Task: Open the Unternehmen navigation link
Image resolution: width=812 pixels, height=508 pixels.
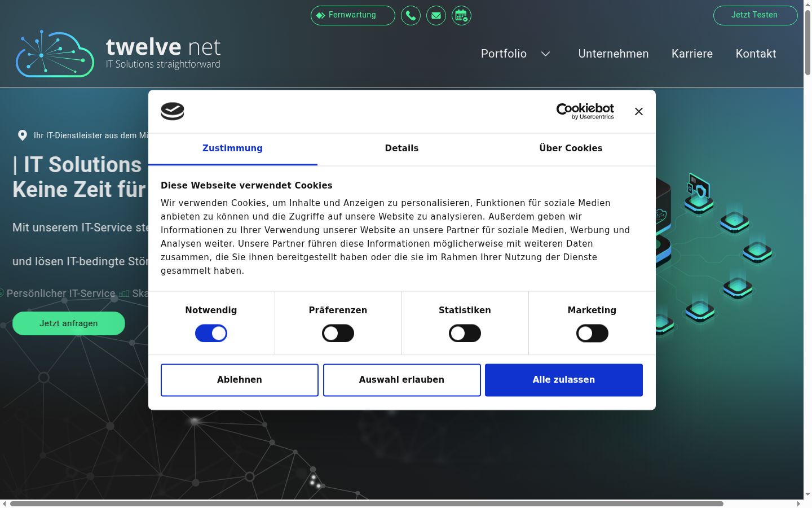Action: point(614,54)
